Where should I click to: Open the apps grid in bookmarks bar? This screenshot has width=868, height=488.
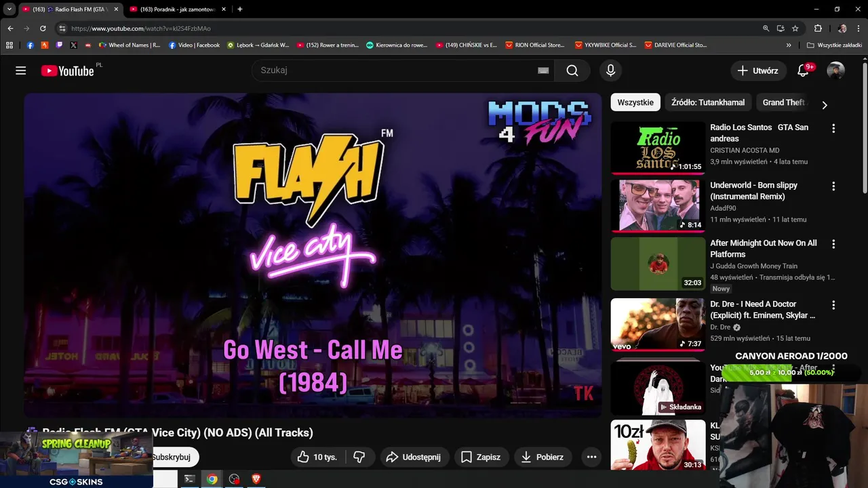click(x=9, y=45)
